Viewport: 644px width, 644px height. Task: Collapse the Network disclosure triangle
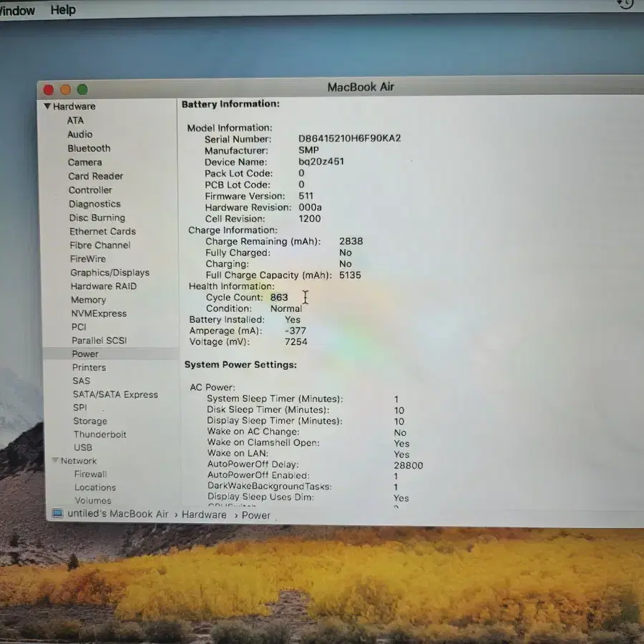55,460
